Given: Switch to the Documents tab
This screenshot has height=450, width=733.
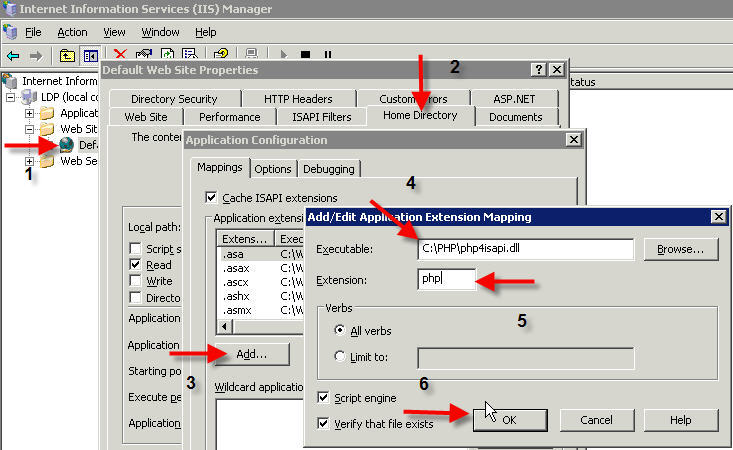Looking at the screenshot, I should (x=516, y=117).
